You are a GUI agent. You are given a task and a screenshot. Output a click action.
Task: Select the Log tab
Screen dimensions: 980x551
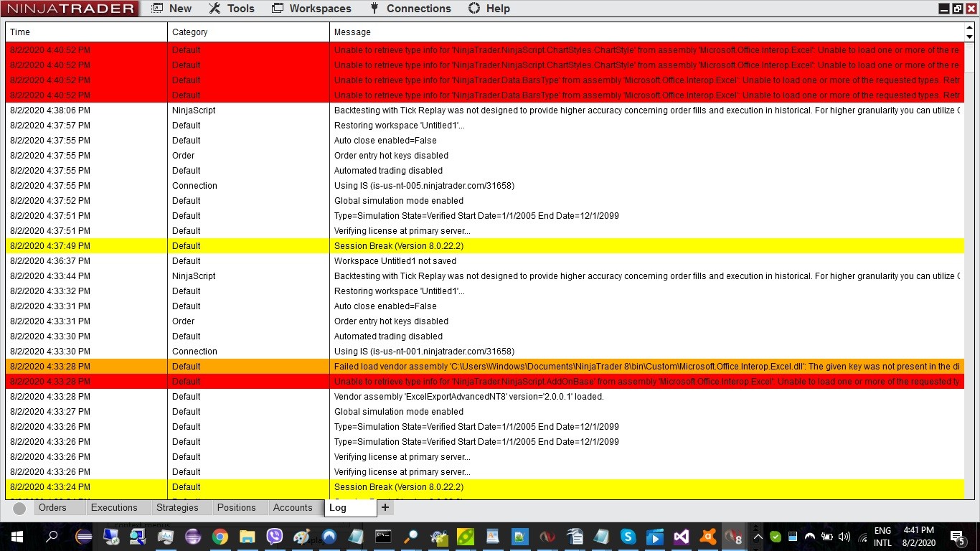click(349, 508)
